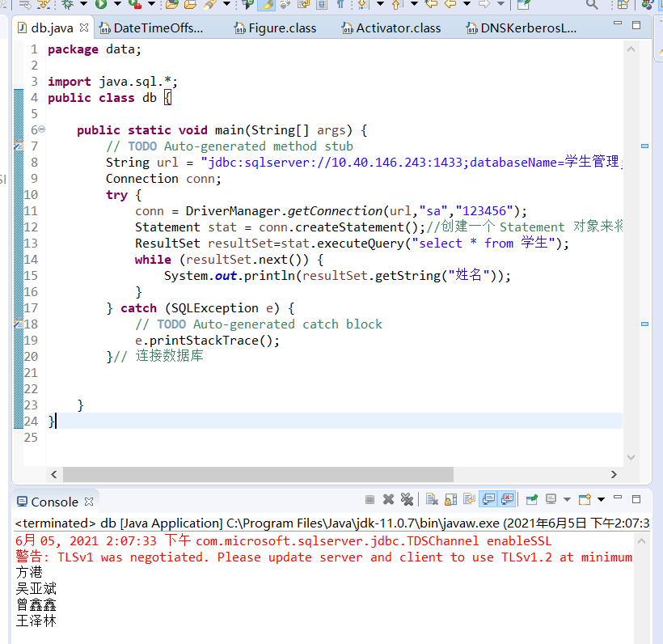Clear the Console output
The image size is (663, 644).
tap(432, 499)
